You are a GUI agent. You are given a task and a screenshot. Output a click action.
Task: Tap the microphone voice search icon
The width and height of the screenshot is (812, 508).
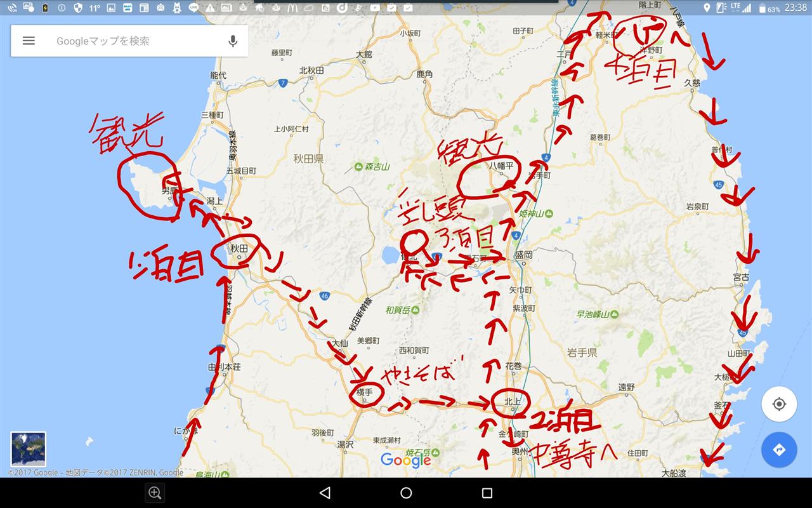[x=233, y=41]
